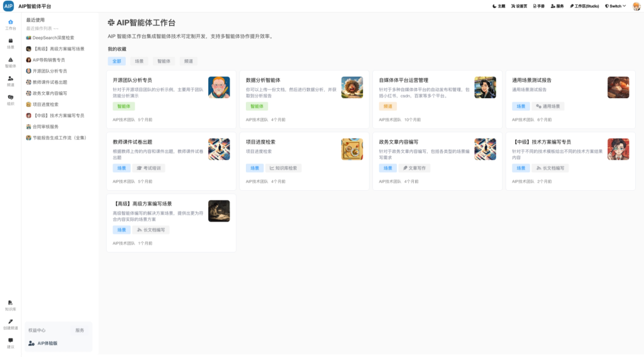Open 知识库 icon in sidebar
Image resolution: width=644 pixels, height=357 pixels.
[10, 303]
